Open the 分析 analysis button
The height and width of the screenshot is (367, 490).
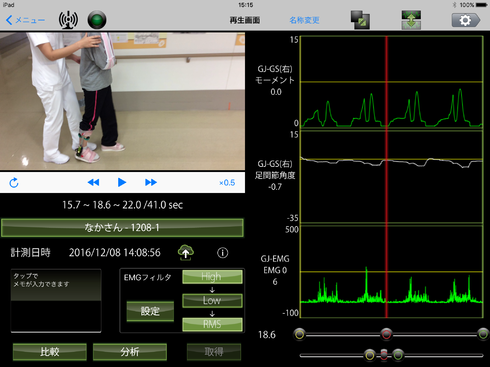(130, 352)
